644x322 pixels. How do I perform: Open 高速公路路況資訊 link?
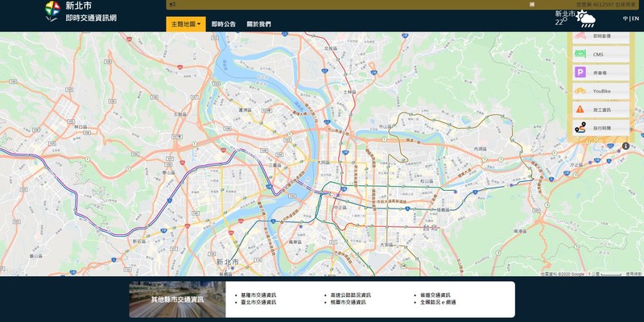coord(350,295)
